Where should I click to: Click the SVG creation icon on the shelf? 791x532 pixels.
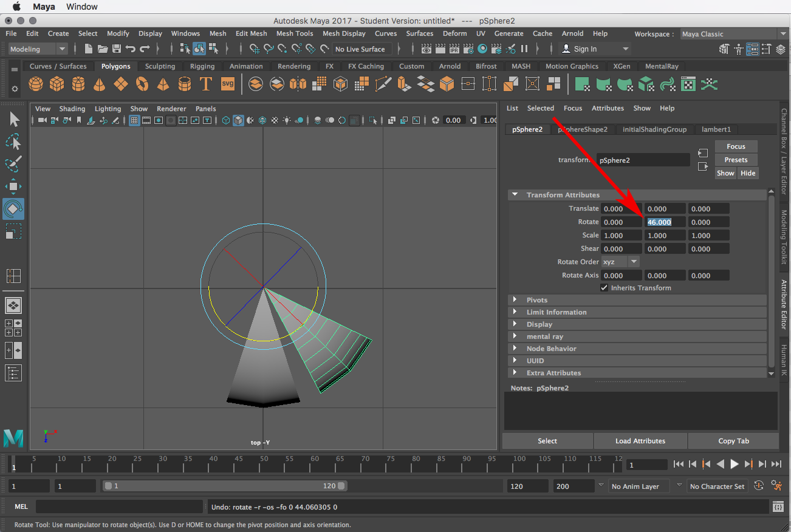pyautogui.click(x=227, y=84)
